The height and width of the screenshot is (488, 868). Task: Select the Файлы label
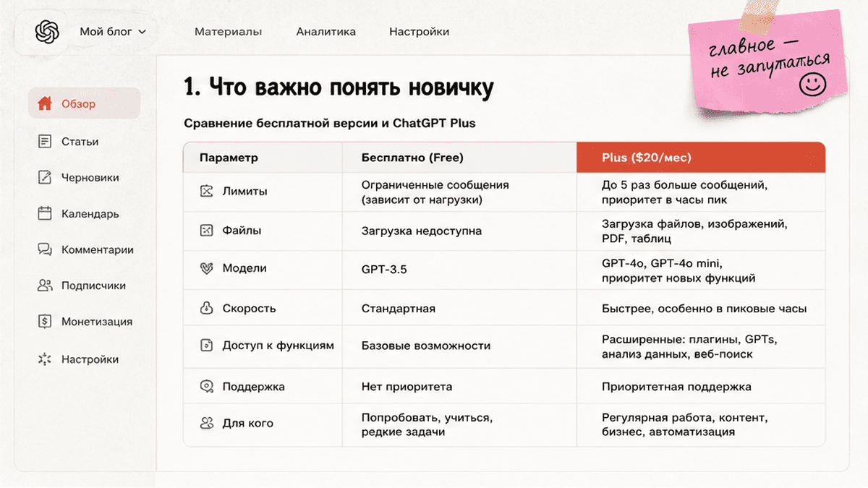242,231
